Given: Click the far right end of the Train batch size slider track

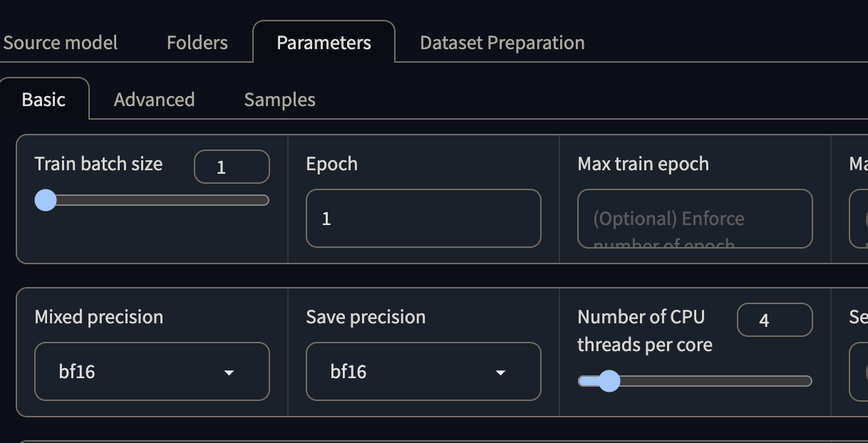Looking at the screenshot, I should point(265,200).
